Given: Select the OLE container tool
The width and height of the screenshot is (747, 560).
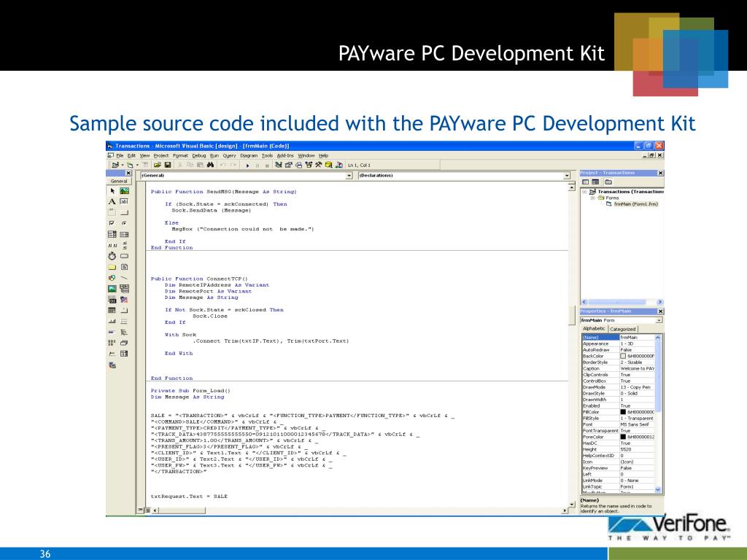Looking at the screenshot, I should [x=112, y=300].
